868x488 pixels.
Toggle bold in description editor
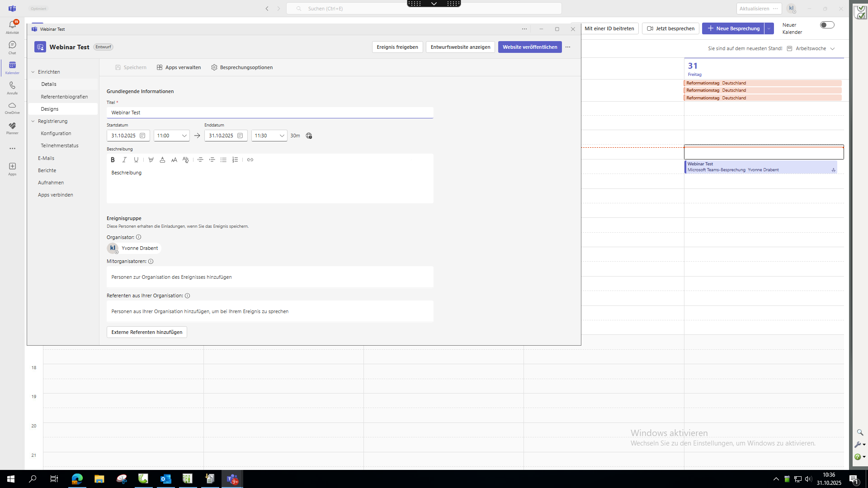pos(113,160)
